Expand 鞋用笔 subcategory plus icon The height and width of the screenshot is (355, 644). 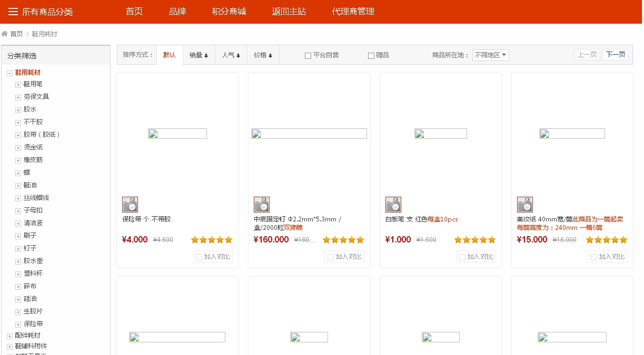point(18,85)
